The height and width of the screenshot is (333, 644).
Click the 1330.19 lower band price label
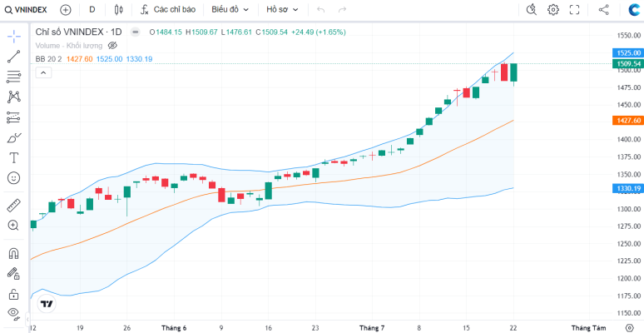[x=627, y=188]
